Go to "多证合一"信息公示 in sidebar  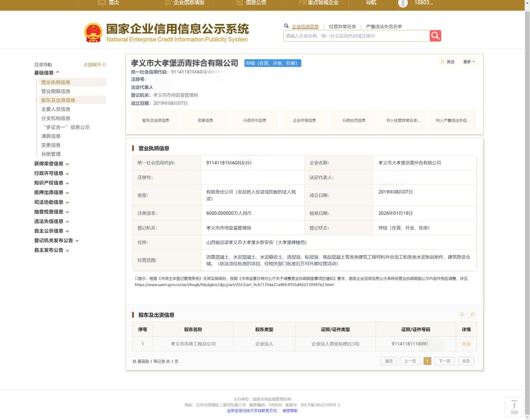coord(66,127)
